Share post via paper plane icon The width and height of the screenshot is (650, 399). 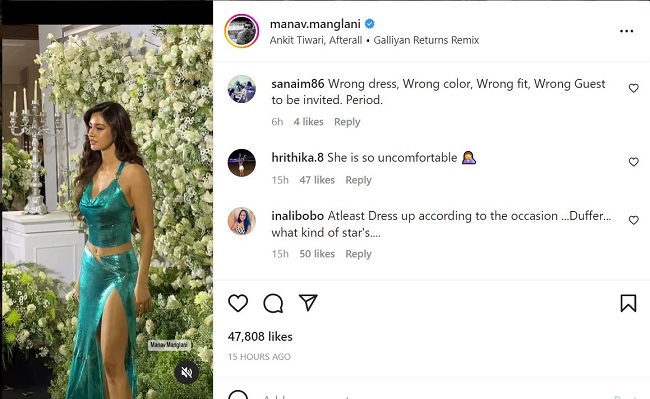[x=308, y=303]
